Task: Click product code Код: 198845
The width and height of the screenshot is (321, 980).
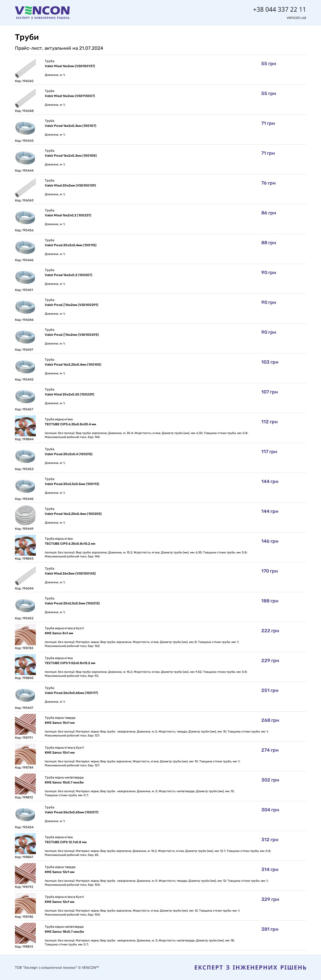Action: 24,678
